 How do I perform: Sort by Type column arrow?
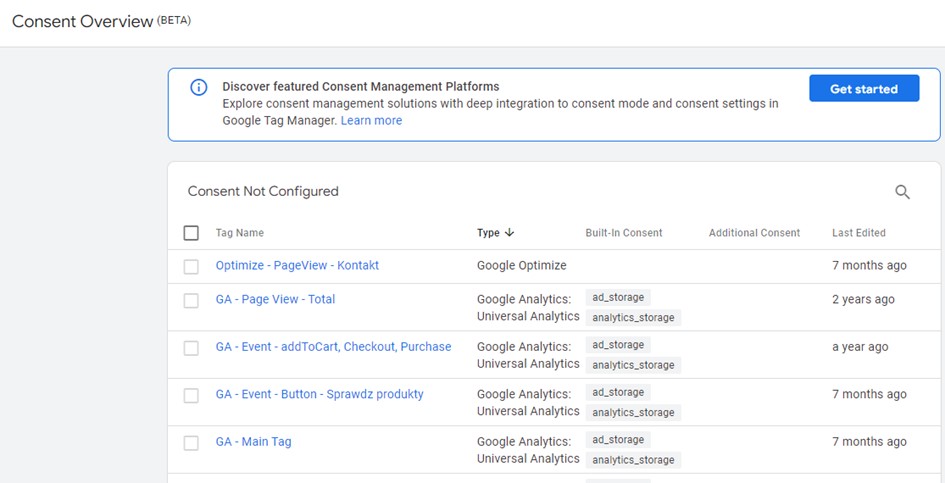509,233
